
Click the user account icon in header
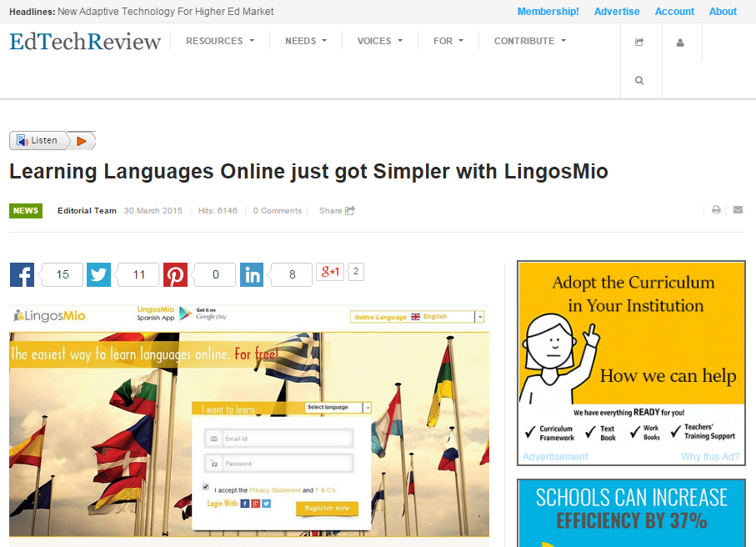pyautogui.click(x=680, y=43)
